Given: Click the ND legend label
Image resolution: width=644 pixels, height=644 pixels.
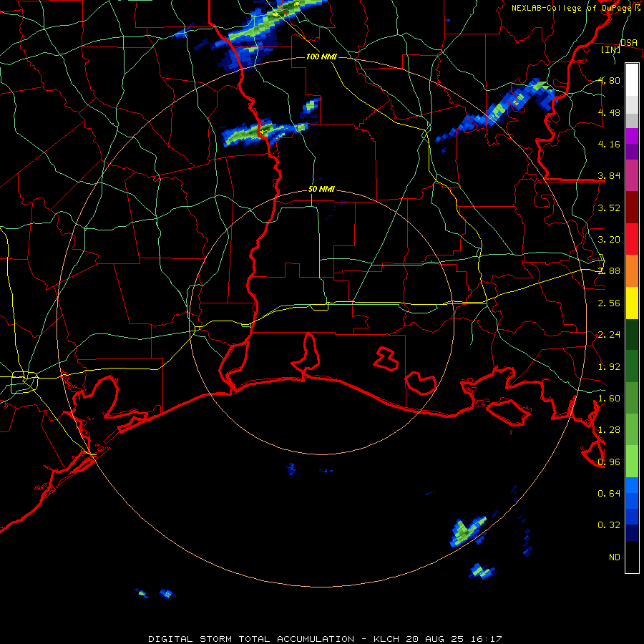Looking at the screenshot, I should pos(615,557).
